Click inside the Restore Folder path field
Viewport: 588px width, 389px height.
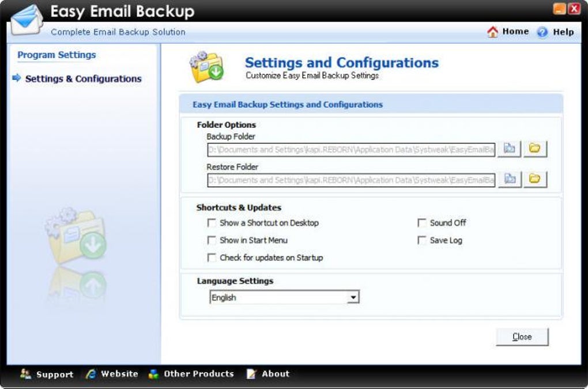[x=350, y=180]
